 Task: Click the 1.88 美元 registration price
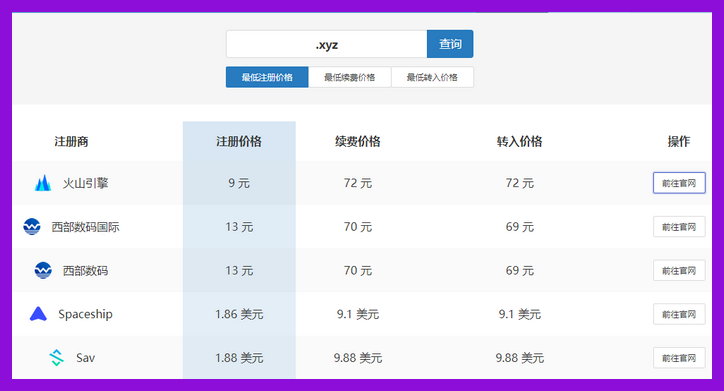click(239, 358)
